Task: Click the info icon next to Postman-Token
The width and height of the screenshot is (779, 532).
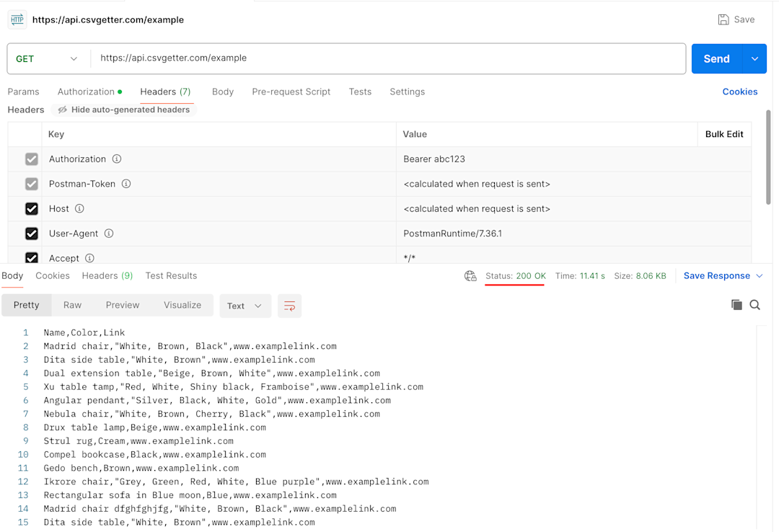Action: (126, 184)
